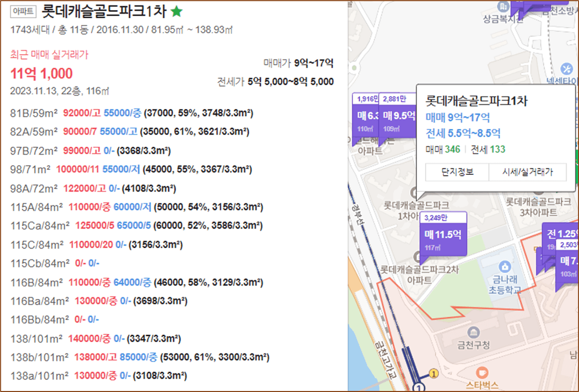
Task: Click 매매 9억~17억 in popup
Action: tap(458, 117)
